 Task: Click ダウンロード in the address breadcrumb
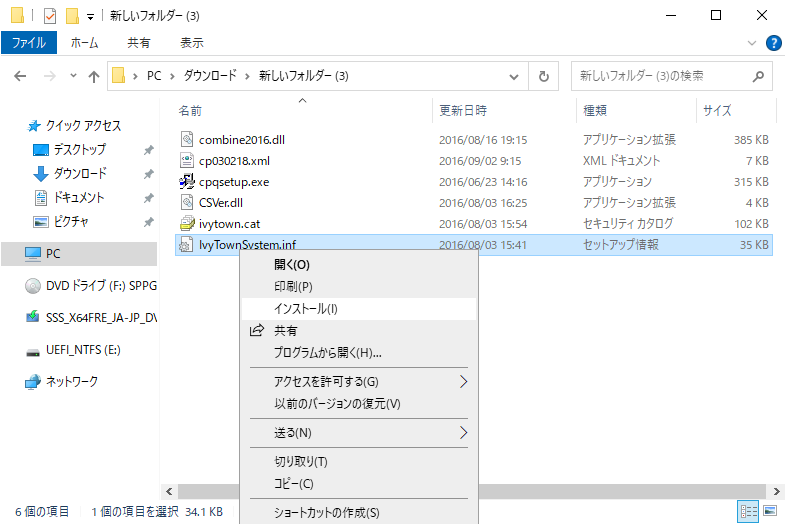[x=210, y=76]
